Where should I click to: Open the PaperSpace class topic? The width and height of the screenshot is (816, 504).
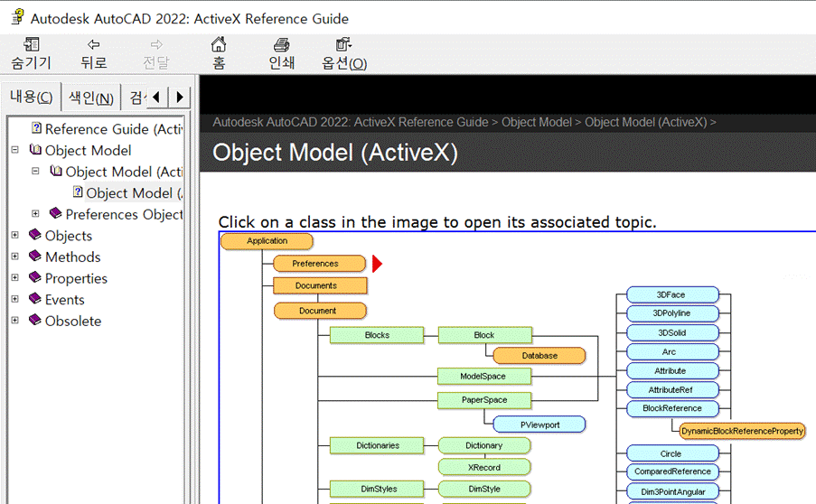coord(484,400)
